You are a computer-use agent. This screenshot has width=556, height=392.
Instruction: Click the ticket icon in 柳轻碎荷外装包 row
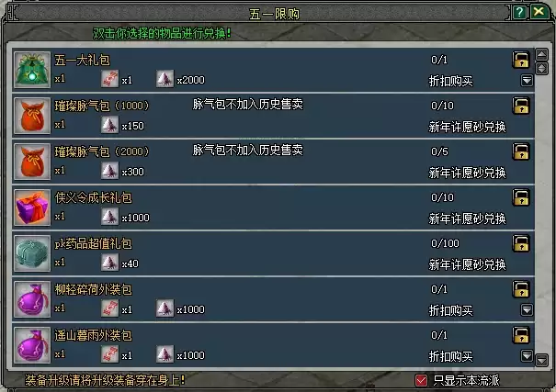pos(110,308)
